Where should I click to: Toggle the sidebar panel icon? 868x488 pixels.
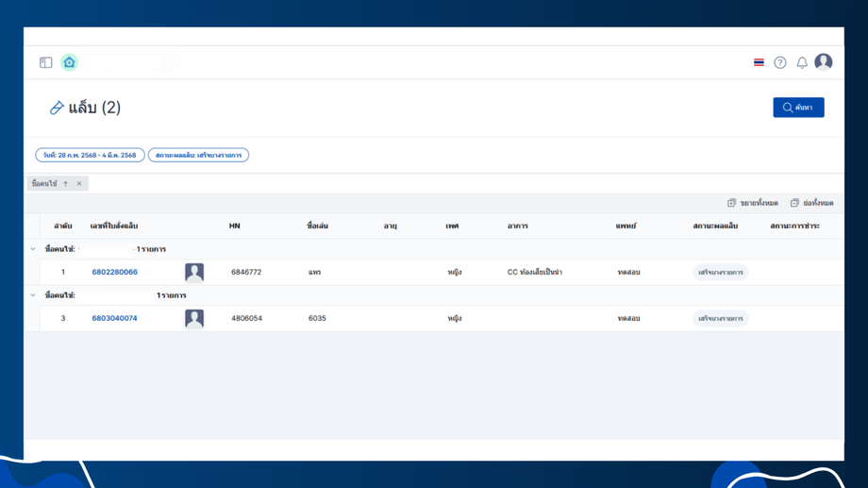tap(46, 62)
